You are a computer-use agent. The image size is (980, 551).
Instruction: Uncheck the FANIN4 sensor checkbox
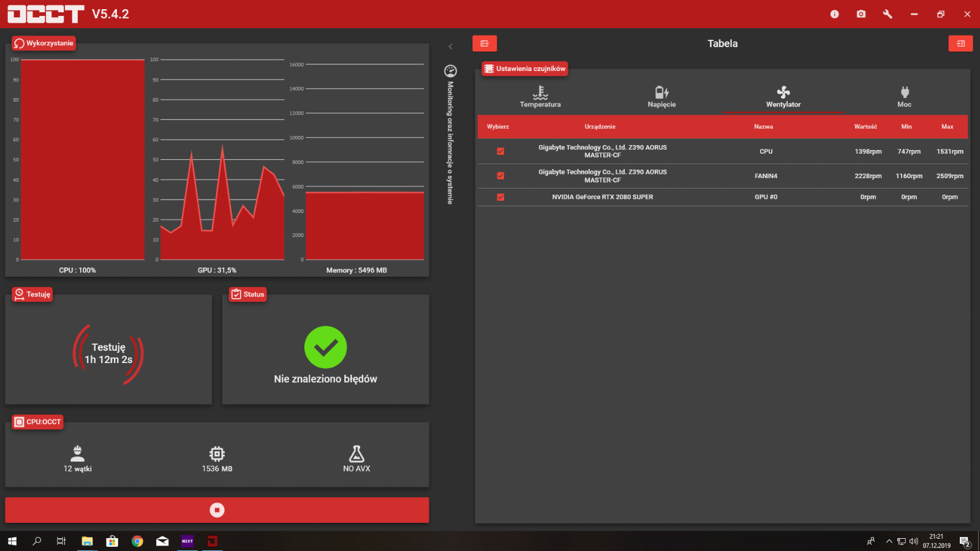point(500,176)
